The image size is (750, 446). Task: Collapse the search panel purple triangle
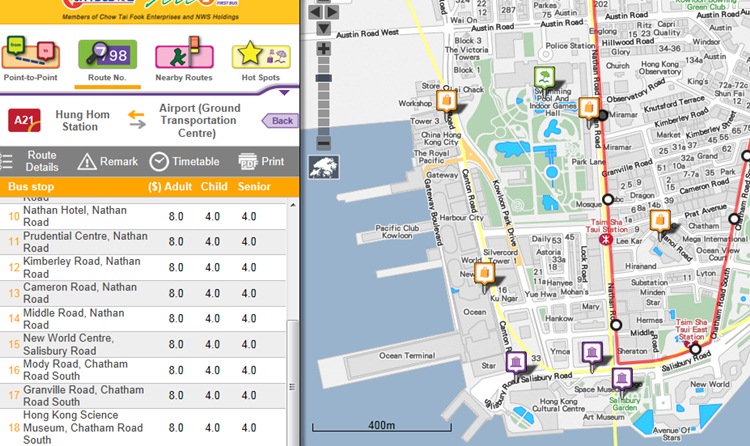point(284,93)
